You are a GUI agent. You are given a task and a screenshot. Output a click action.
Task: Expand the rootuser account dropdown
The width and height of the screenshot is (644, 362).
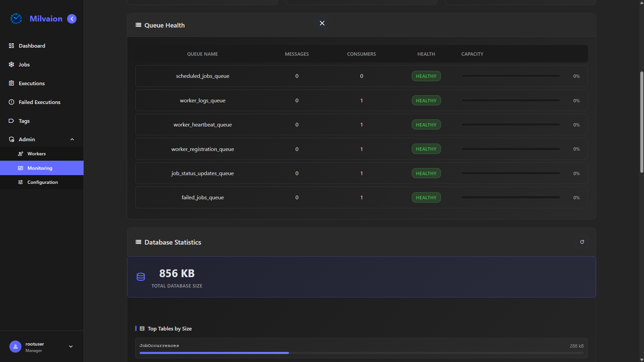(71, 347)
